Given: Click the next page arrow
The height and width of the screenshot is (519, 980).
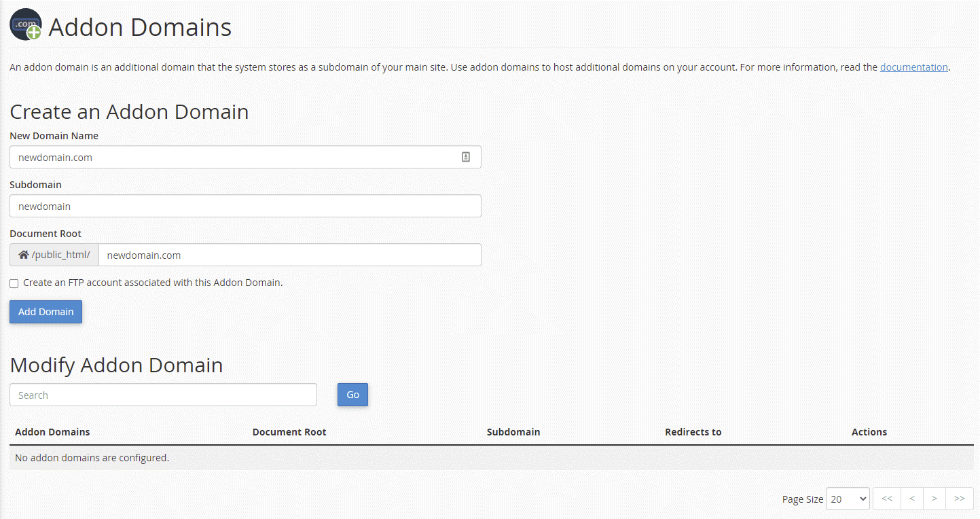Looking at the screenshot, I should [x=934, y=499].
